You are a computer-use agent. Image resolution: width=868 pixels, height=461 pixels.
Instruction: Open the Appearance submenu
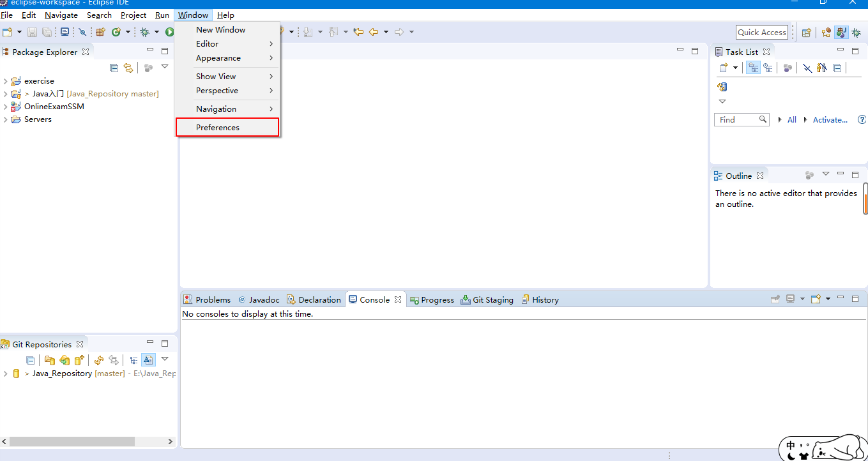[227, 58]
